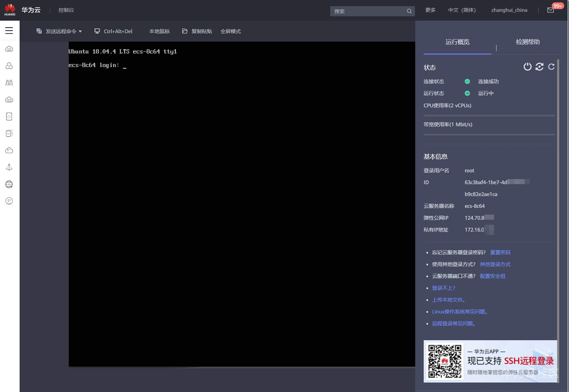
Task: Expand the 发送远程命令 dropdown
Action: 59,31
